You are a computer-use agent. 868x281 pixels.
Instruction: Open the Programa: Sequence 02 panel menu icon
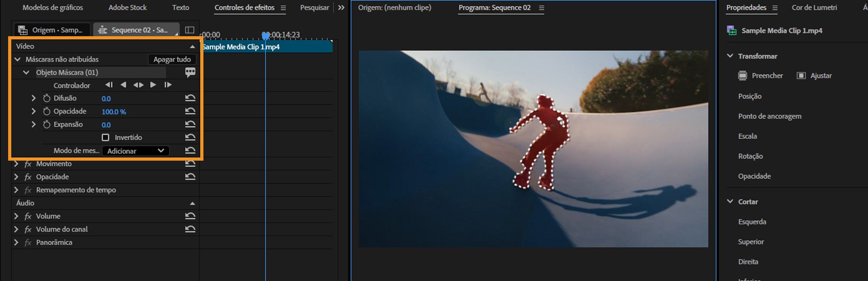(542, 8)
